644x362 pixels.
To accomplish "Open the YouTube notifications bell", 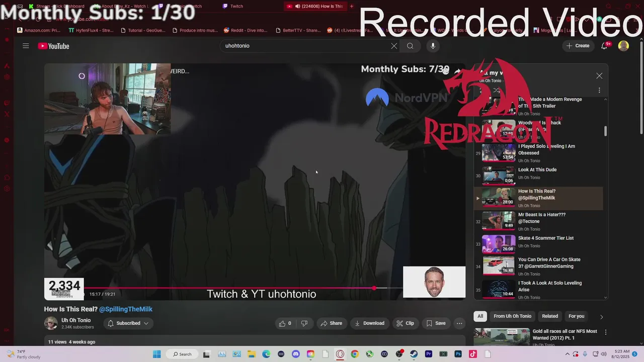I will 604,46.
